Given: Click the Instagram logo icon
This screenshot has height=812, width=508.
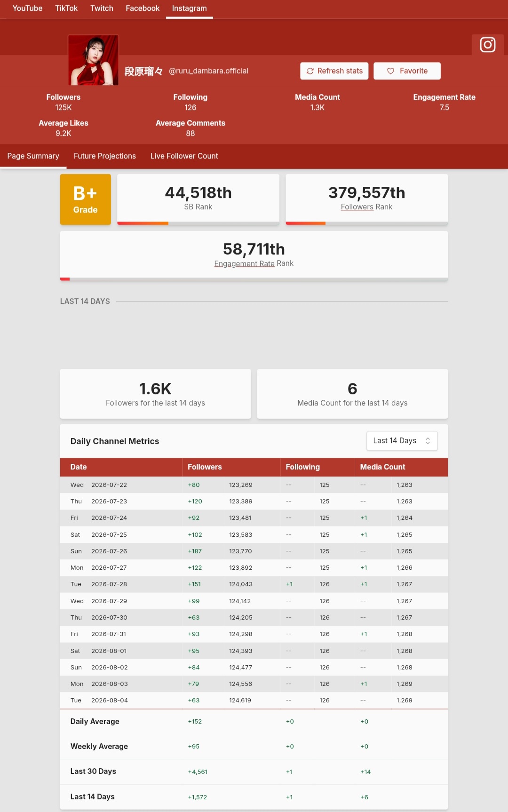Looking at the screenshot, I should (487, 45).
